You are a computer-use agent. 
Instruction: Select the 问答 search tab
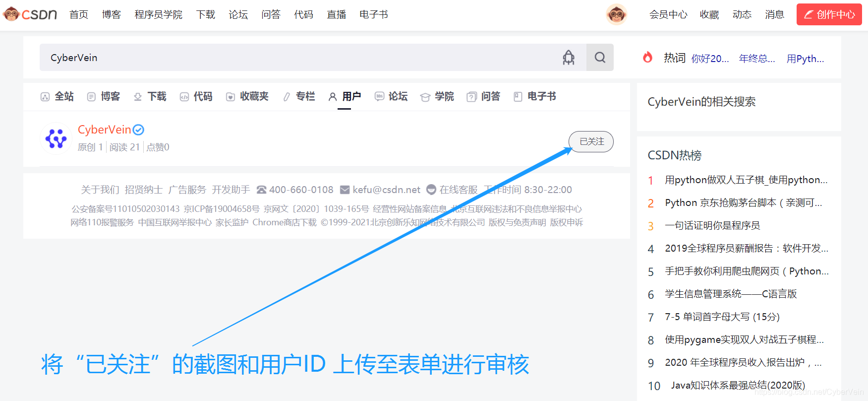point(484,96)
